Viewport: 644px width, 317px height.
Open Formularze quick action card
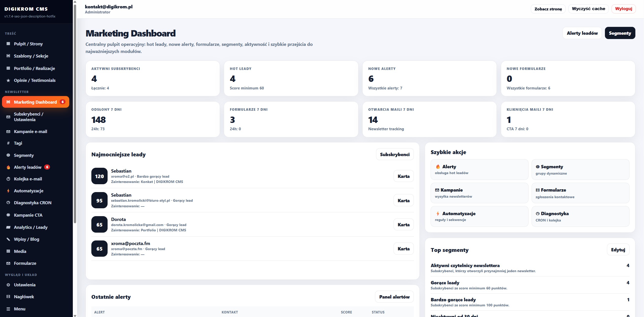pyautogui.click(x=580, y=193)
